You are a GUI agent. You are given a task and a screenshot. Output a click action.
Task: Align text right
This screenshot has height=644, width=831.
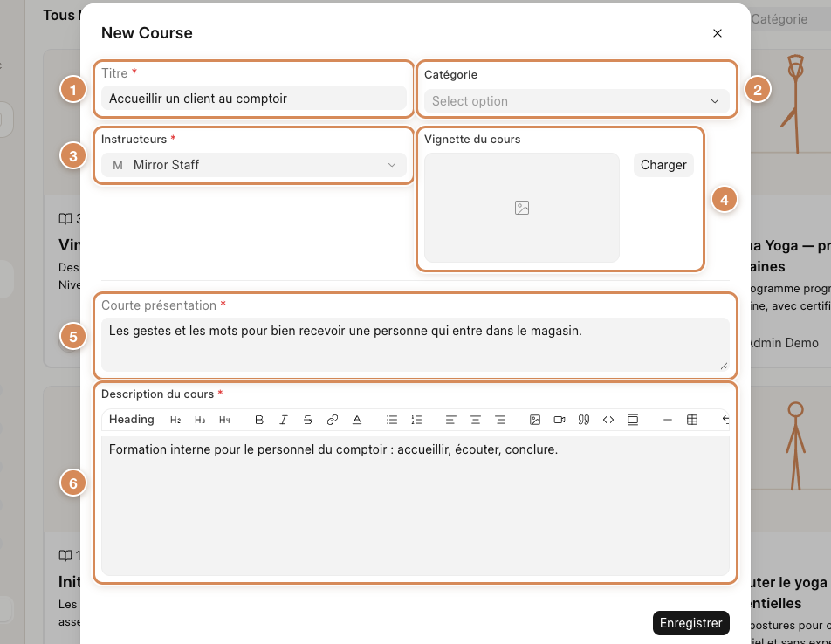(500, 420)
